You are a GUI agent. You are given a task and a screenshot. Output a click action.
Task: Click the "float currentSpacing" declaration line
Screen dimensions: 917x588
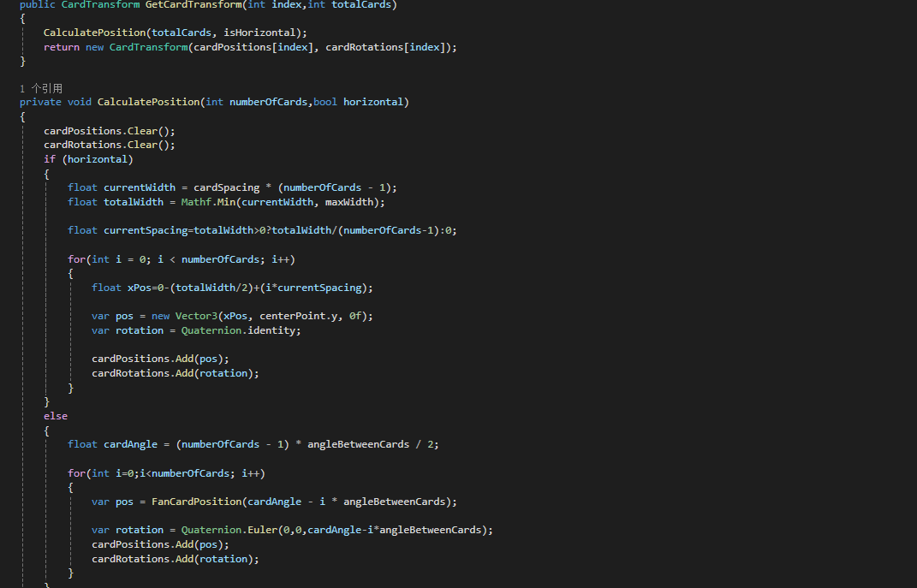pyautogui.click(x=262, y=230)
